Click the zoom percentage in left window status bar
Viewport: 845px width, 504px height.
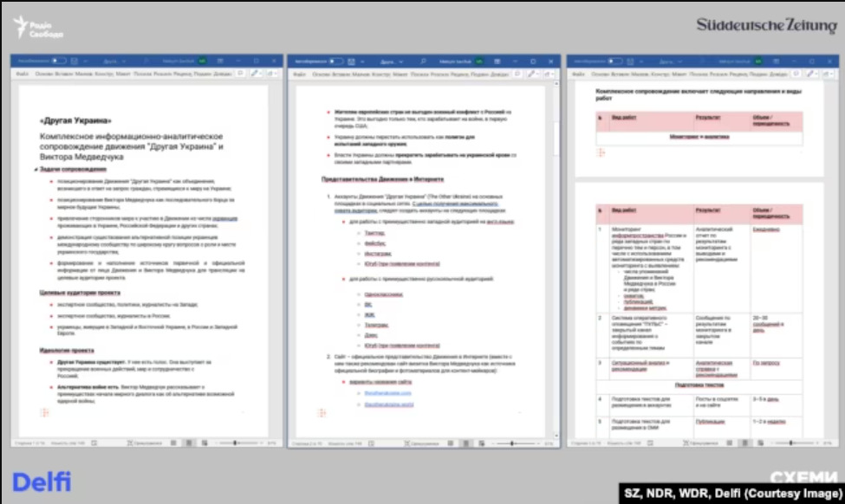click(271, 443)
